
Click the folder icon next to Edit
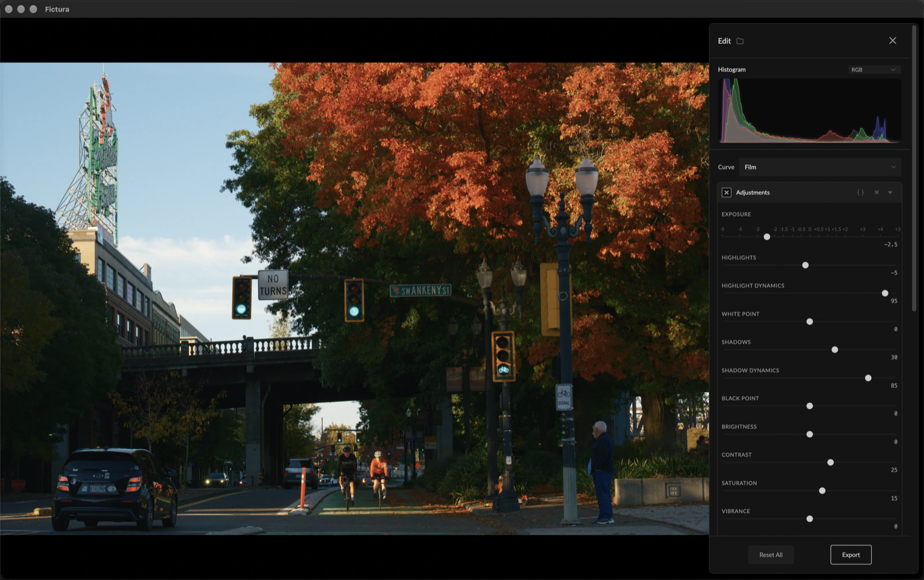740,41
